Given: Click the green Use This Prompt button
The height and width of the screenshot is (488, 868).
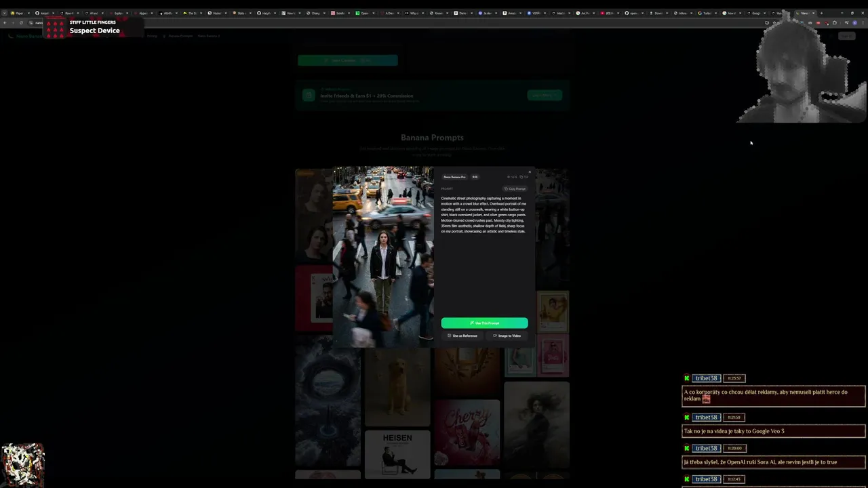Looking at the screenshot, I should tap(484, 323).
